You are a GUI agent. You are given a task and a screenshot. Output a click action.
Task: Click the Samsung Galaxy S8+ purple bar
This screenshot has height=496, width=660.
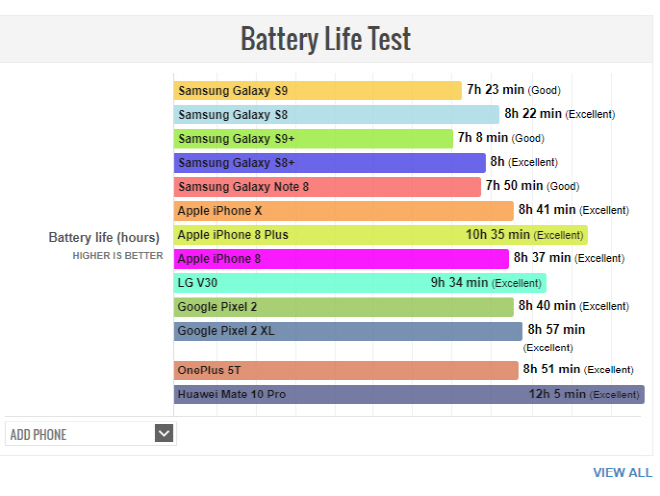(x=330, y=163)
